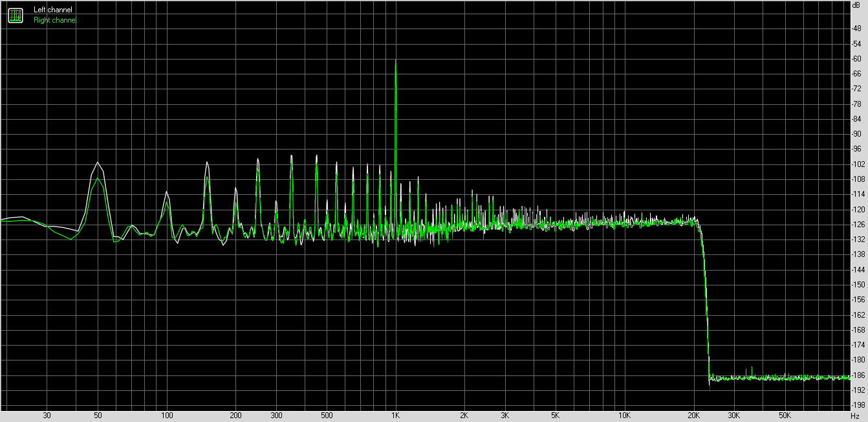Image resolution: width=868 pixels, height=422 pixels.
Task: Click the -54 dB axis label
Action: point(858,44)
